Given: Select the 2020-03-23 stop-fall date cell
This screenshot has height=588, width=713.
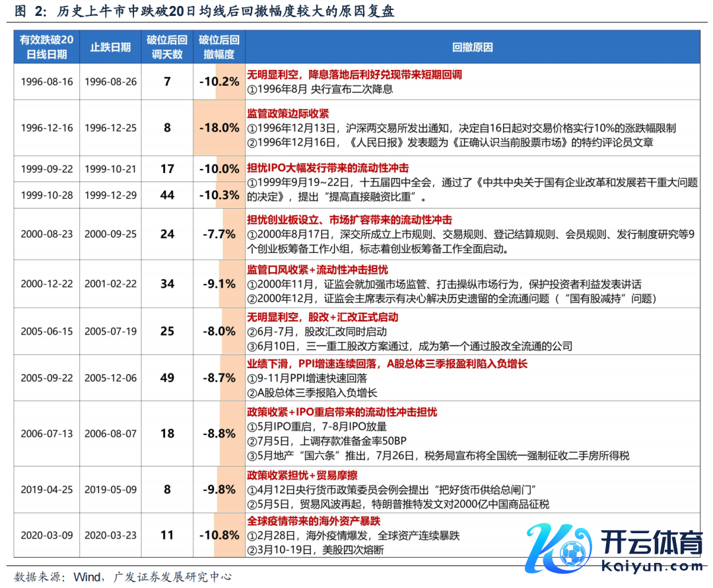Looking at the screenshot, I should point(110,535).
